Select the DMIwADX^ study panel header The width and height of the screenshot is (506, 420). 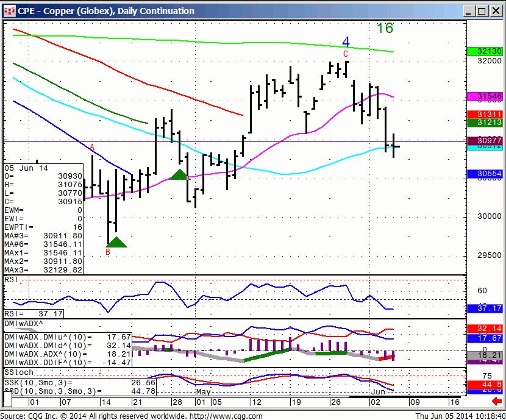[x=24, y=322]
